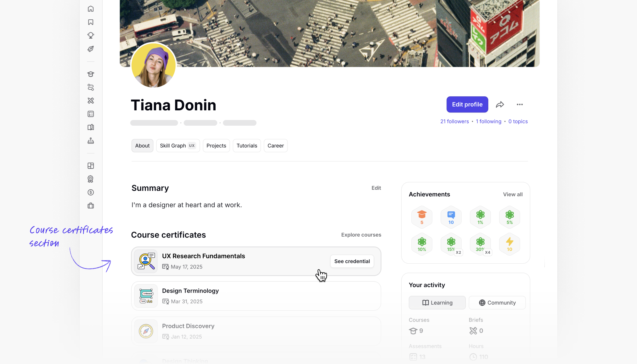Click the crossed pencil-ruler Briefs sidebar icon
This screenshot has width=637, height=364.
coord(91,101)
